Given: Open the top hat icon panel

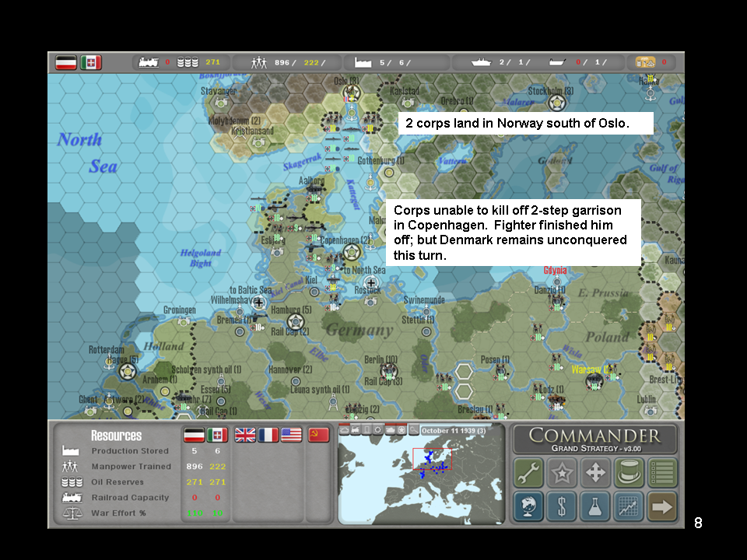Looking at the screenshot, I should [x=629, y=473].
